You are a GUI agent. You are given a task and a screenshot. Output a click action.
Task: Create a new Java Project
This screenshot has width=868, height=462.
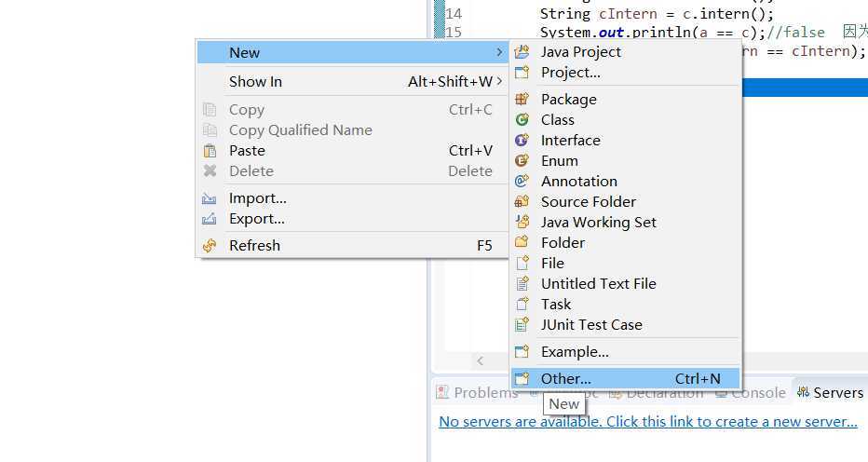click(x=626, y=52)
